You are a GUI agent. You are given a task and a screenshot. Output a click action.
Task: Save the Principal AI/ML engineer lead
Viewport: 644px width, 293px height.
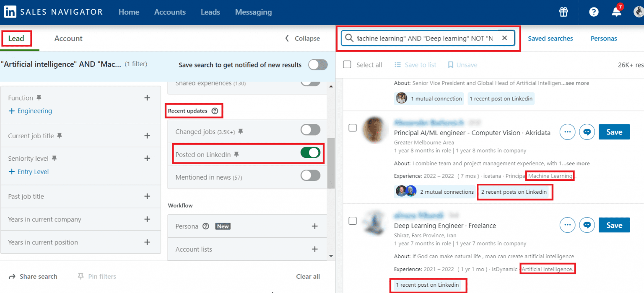[614, 131]
